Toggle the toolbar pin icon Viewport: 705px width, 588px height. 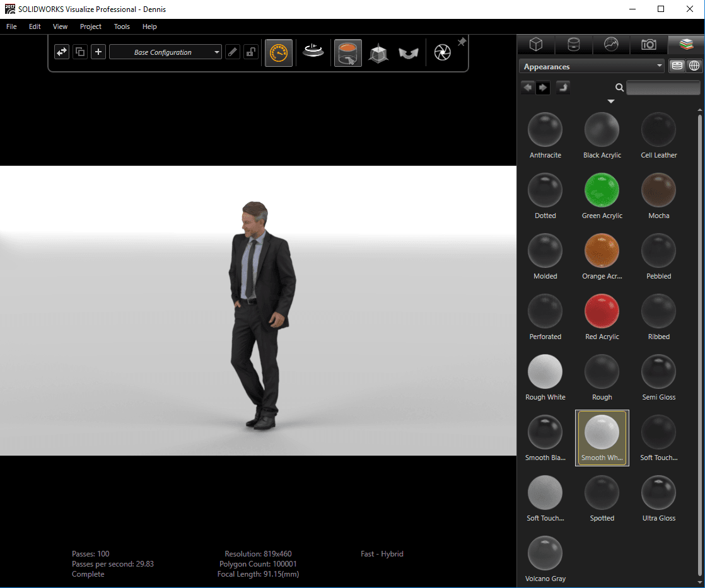coord(462,42)
